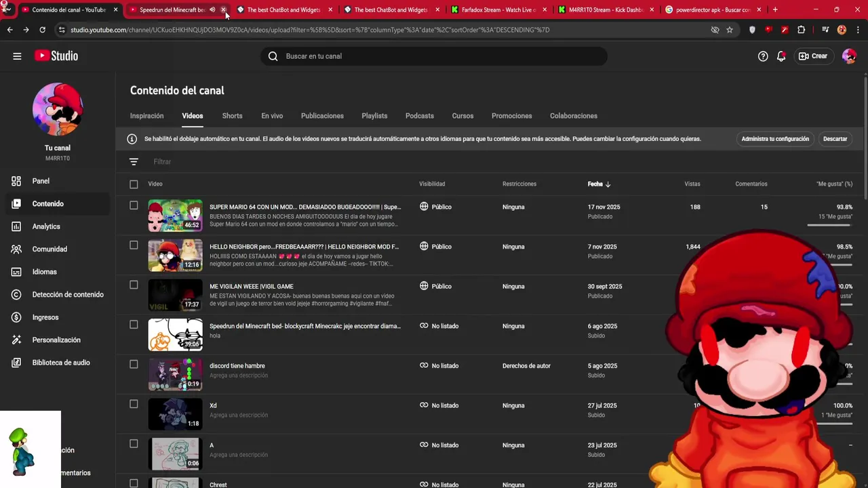
Task: Select the Chrest video checkbox
Action: (x=134, y=483)
